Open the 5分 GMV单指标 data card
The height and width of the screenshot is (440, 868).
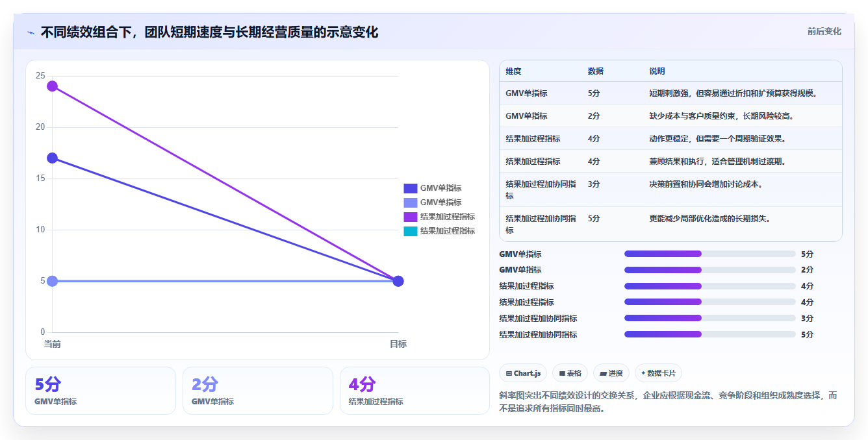[x=101, y=391]
